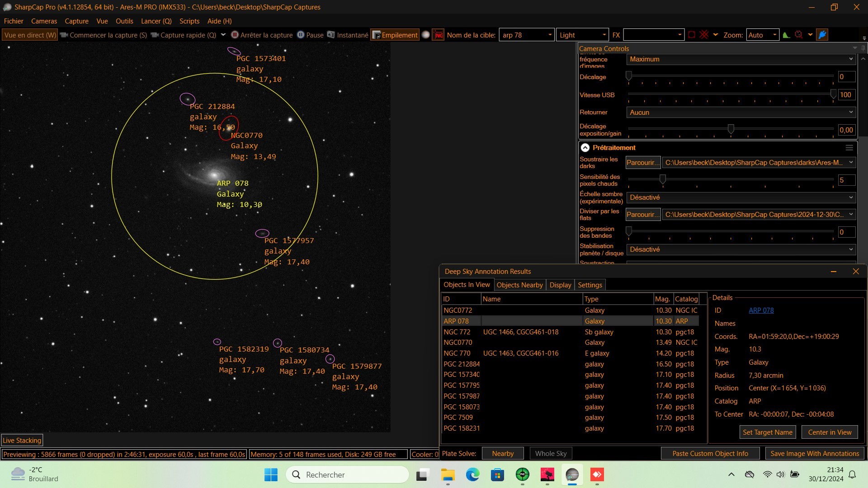Open the Capture menu
This screenshot has width=868, height=488.
coord(76,21)
